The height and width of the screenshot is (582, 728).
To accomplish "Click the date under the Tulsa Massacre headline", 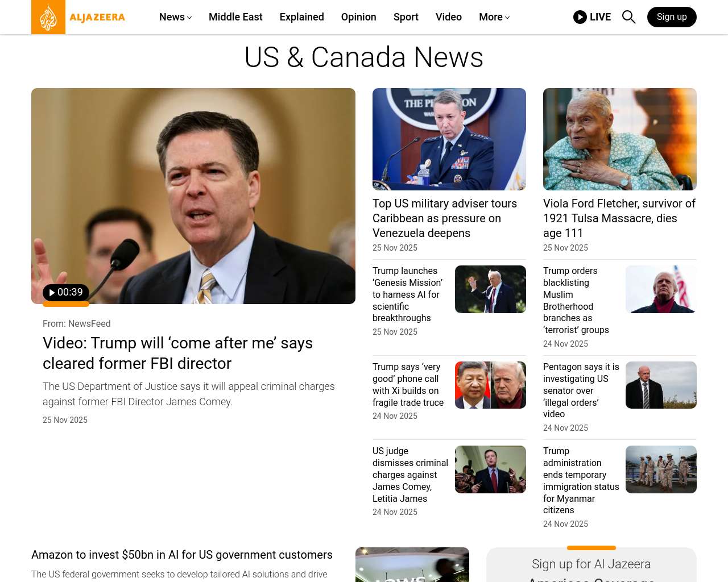I will pos(566,248).
